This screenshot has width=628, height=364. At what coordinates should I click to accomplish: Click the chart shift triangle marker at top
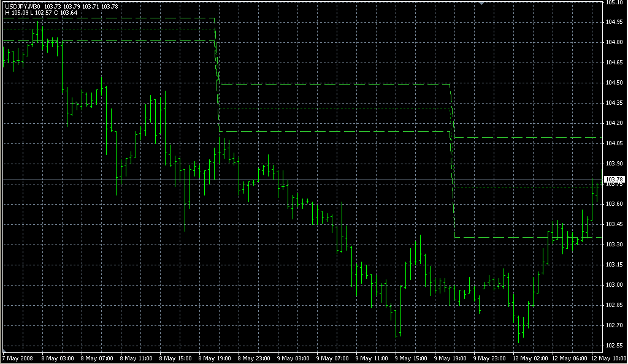click(483, 3)
